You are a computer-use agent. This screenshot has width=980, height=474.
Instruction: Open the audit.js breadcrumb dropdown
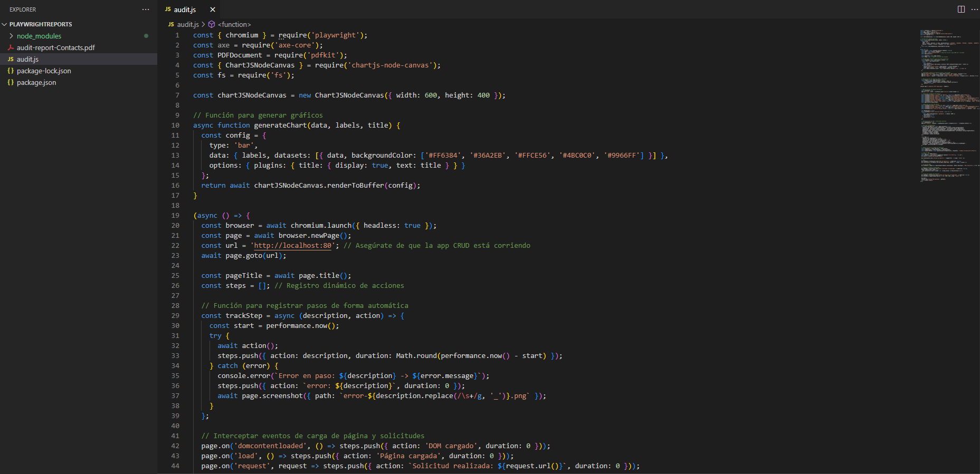point(188,24)
